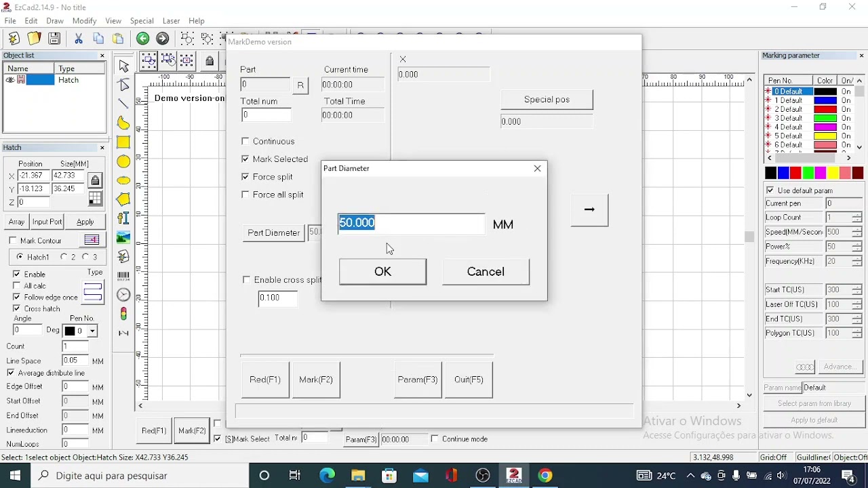Click Array button in Hatch panel
Screen dimensions: 868x488
(16, 222)
